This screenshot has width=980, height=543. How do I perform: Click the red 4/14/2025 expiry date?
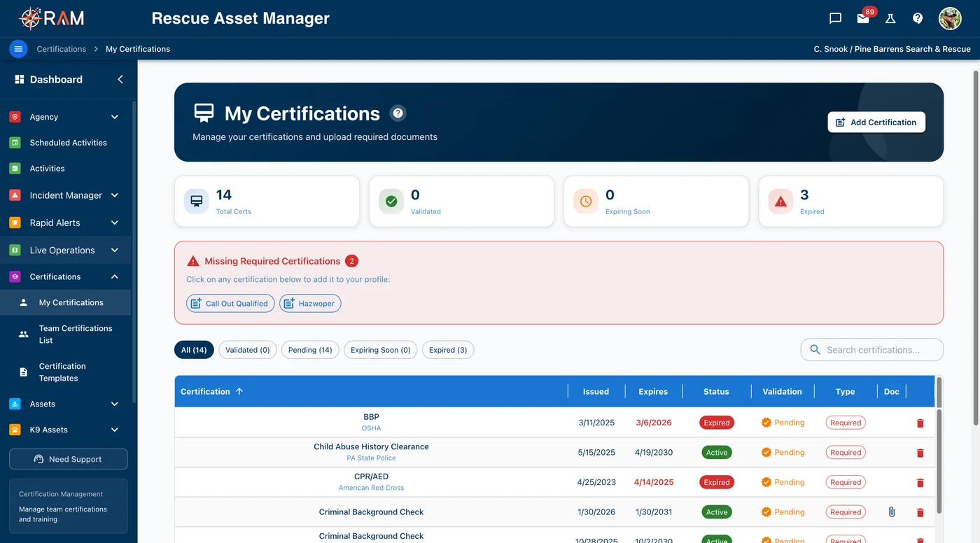point(654,482)
